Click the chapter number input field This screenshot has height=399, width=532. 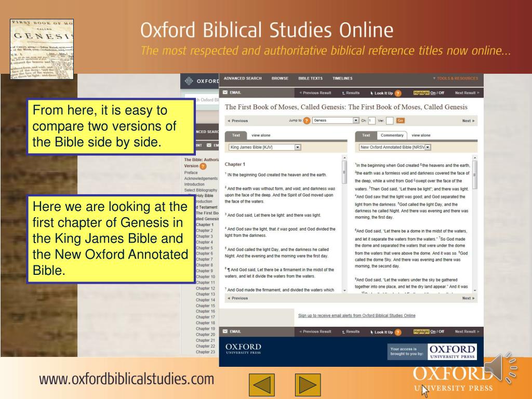[x=371, y=121]
